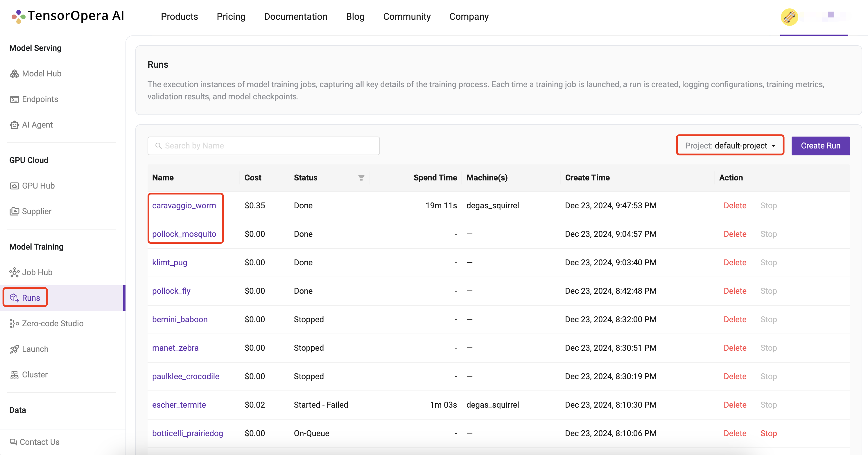
Task: Open Model Hub in sidebar
Action: [41, 74]
